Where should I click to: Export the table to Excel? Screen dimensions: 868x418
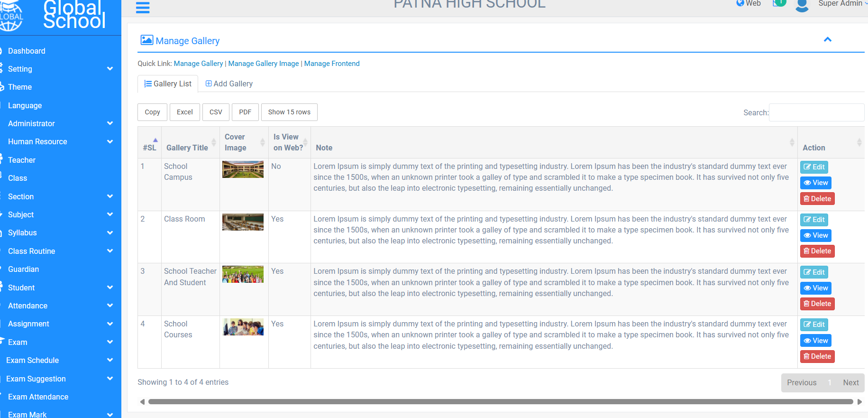[185, 112]
